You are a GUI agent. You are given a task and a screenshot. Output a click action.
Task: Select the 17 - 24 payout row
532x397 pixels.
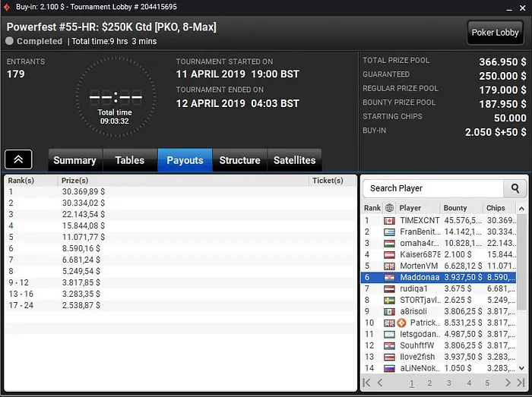pyautogui.click(x=181, y=305)
